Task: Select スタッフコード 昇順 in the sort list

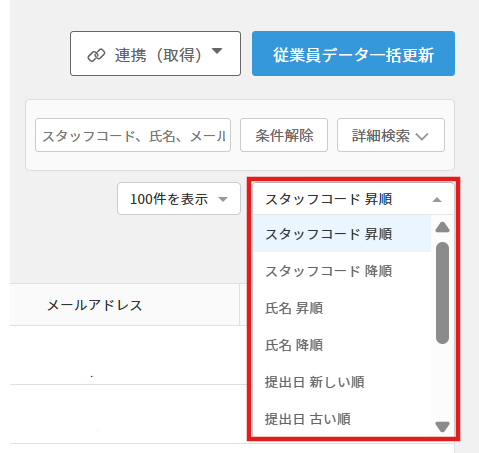Action: [x=342, y=234]
